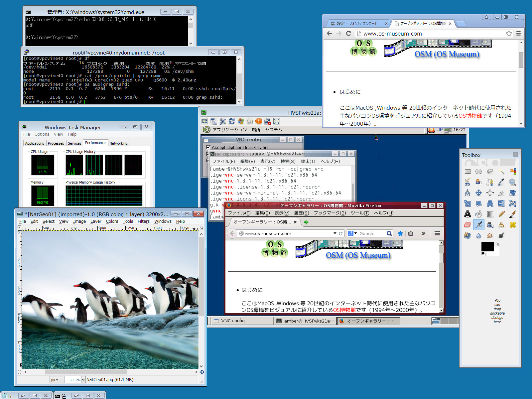Open VNC viewer options wrench icon
This screenshot has width=532, height=399.
point(223,121)
